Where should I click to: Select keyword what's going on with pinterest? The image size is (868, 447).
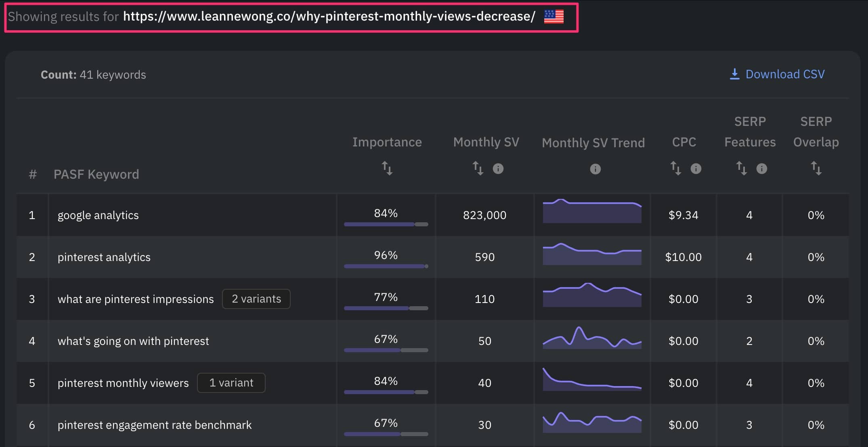(133, 341)
